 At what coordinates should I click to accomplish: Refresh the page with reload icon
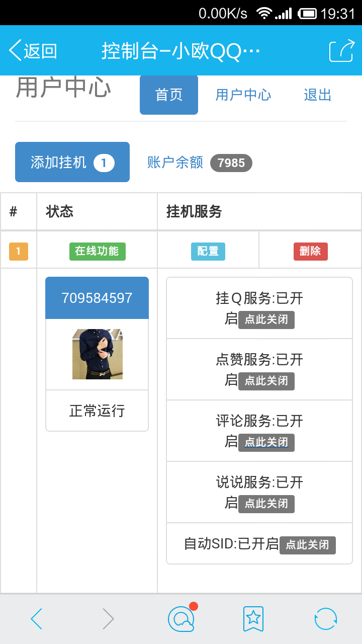coord(325,619)
